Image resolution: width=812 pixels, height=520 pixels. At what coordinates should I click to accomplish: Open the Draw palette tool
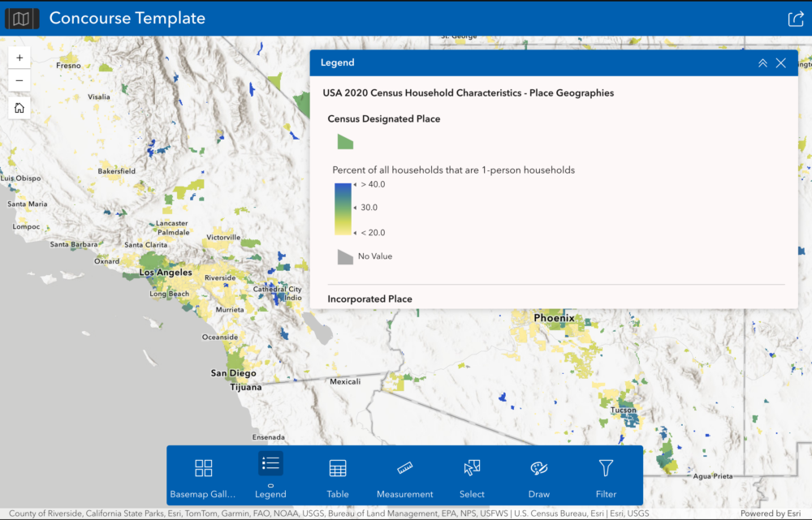[x=539, y=476]
